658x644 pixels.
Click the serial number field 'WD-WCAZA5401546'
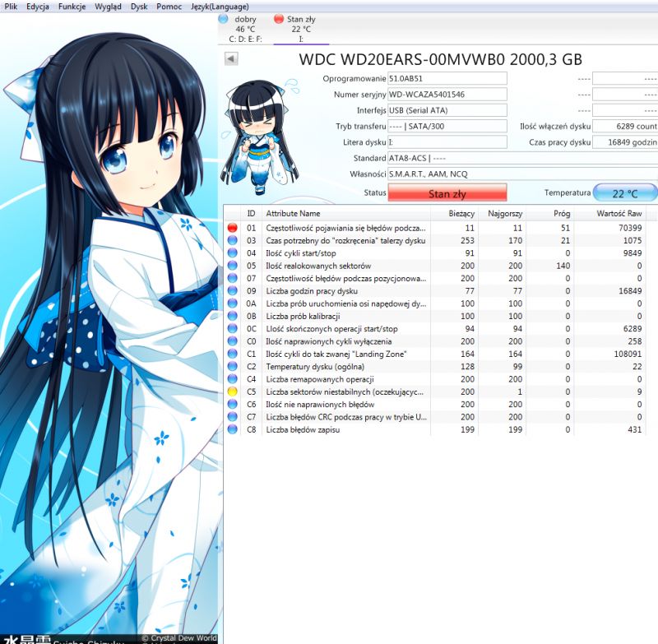pos(447,95)
